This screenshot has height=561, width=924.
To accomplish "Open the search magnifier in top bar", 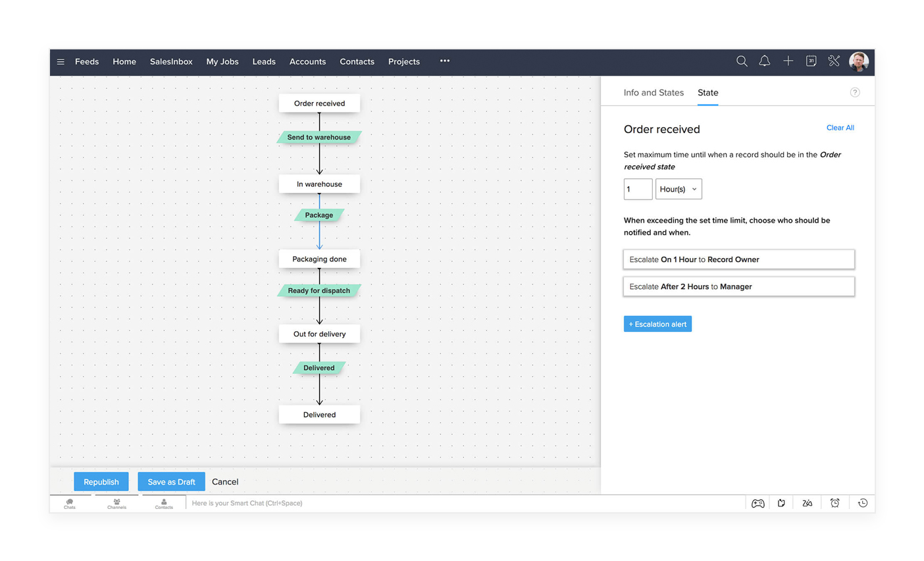I will pyautogui.click(x=742, y=61).
